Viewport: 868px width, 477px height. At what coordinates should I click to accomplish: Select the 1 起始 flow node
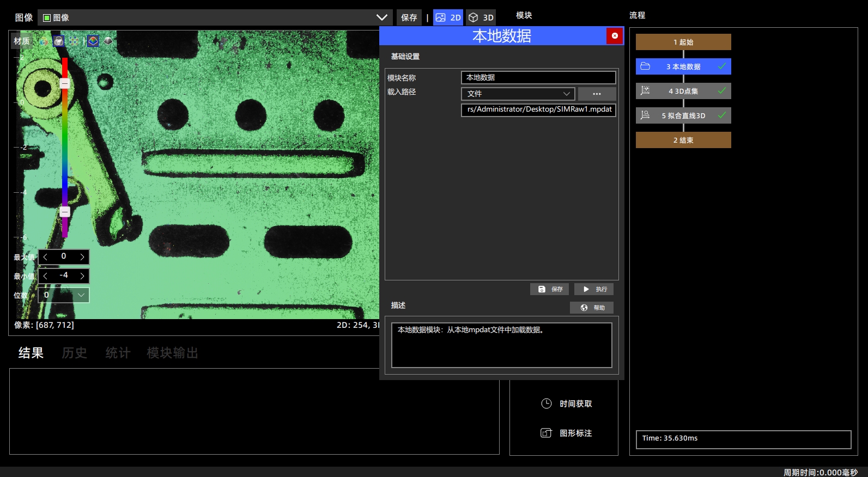point(683,42)
